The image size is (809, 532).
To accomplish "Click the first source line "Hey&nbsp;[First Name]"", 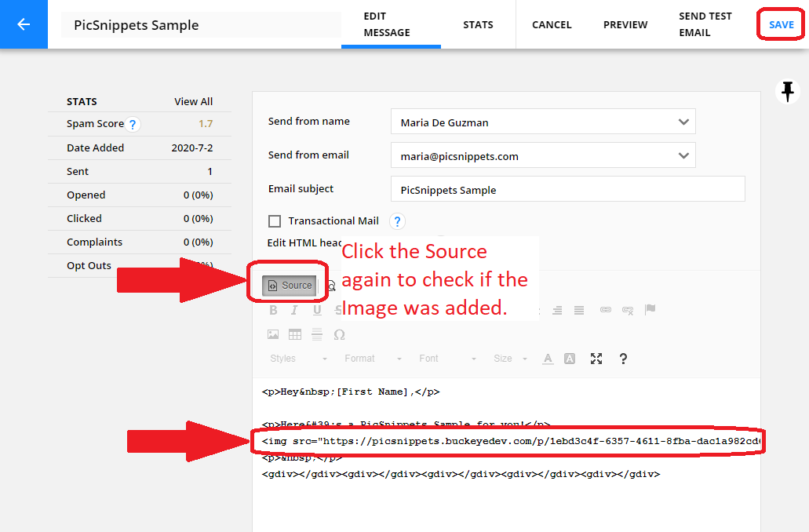I will pos(351,392).
